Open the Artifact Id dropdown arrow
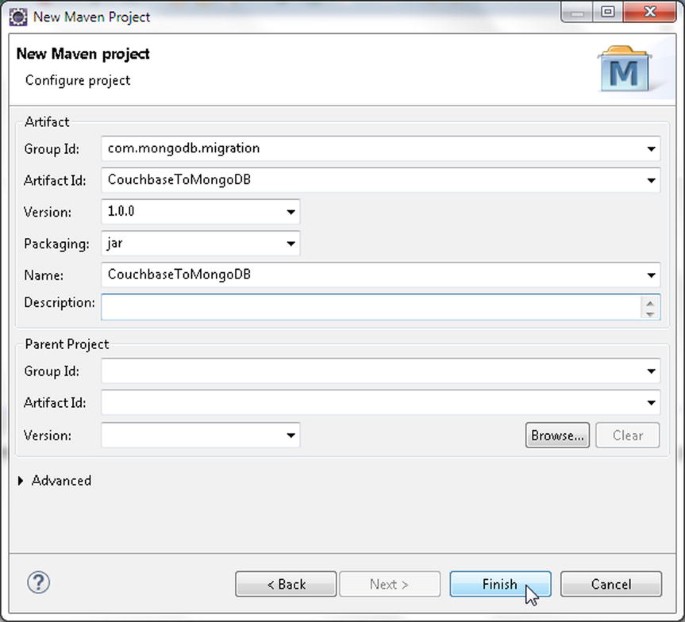 tap(651, 181)
